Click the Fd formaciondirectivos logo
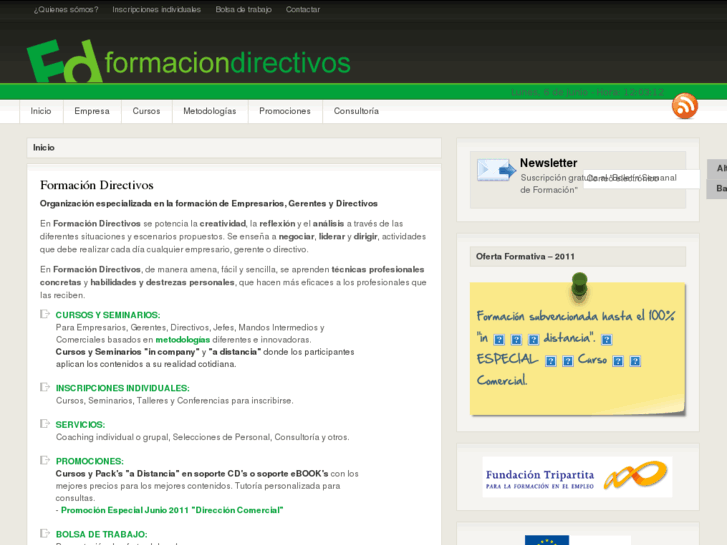727x545 pixels. [188, 61]
